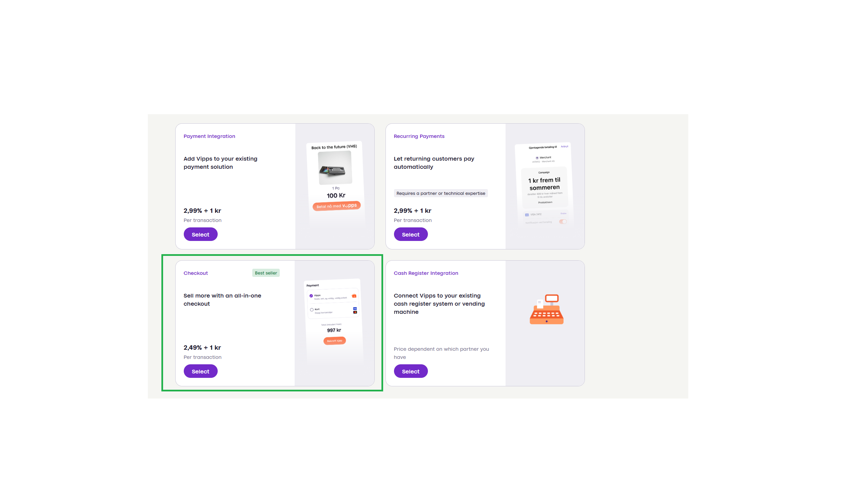Screen dimensions: 868x488
Task: Click the VISA 2412 card icon
Action: click(x=527, y=215)
